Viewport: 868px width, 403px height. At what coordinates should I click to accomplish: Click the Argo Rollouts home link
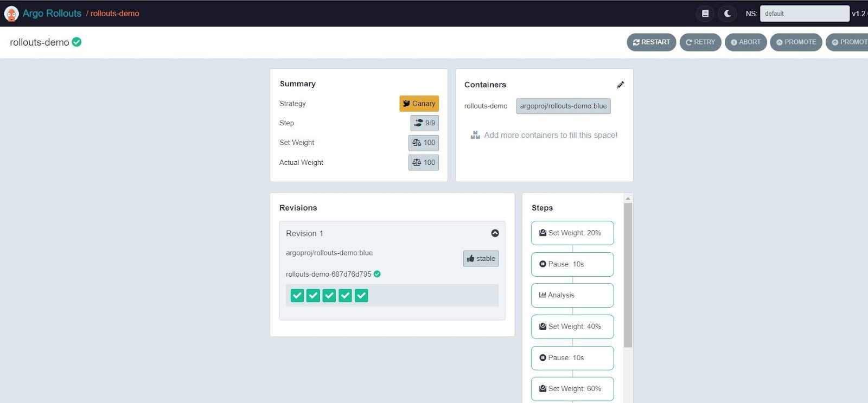click(x=52, y=14)
